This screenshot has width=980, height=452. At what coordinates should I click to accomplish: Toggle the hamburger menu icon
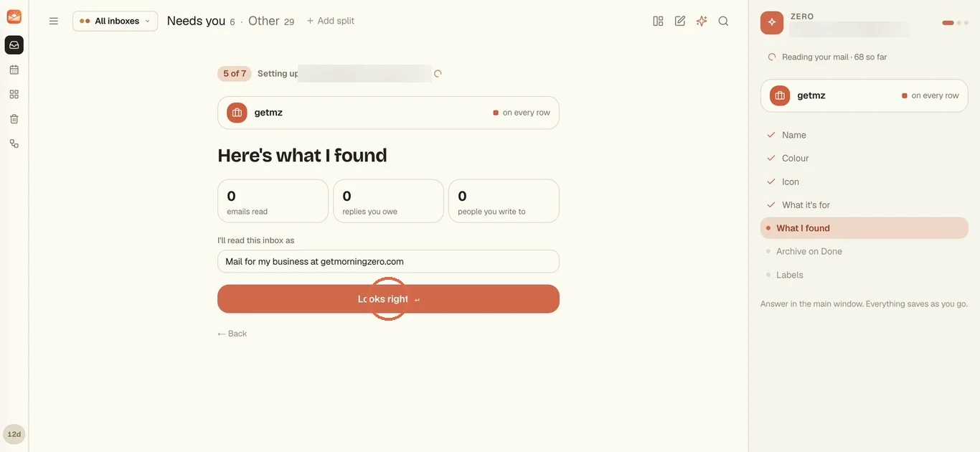pos(54,21)
